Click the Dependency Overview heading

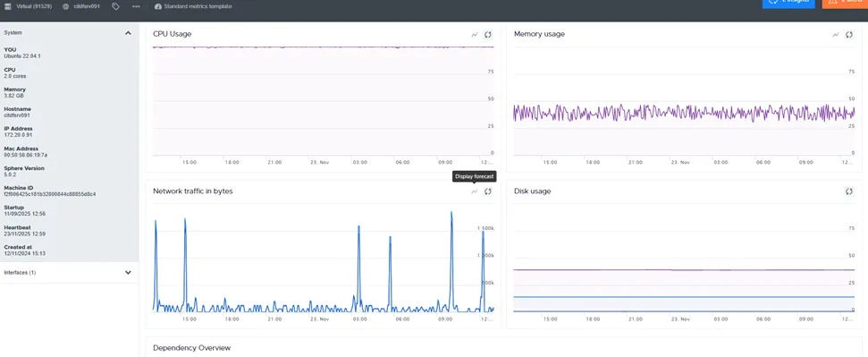(191, 347)
